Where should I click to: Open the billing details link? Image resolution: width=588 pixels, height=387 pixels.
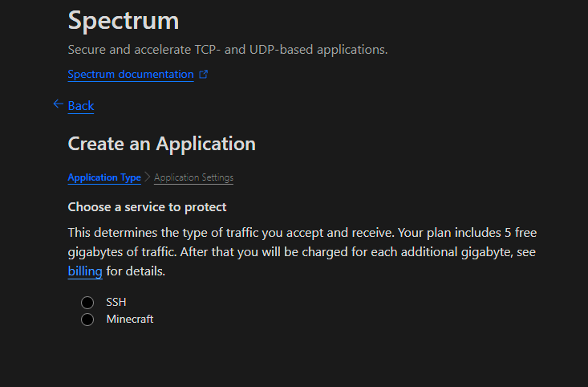[x=85, y=271]
